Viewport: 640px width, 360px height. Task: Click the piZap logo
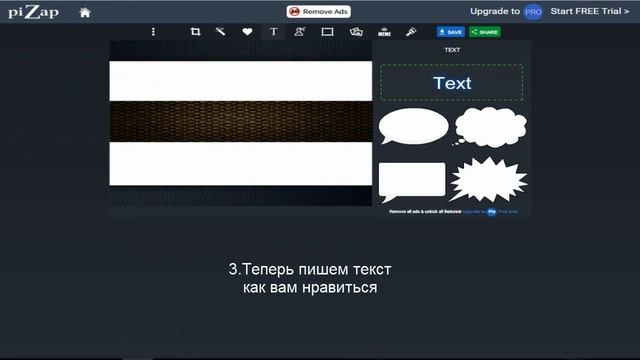pyautogui.click(x=33, y=12)
